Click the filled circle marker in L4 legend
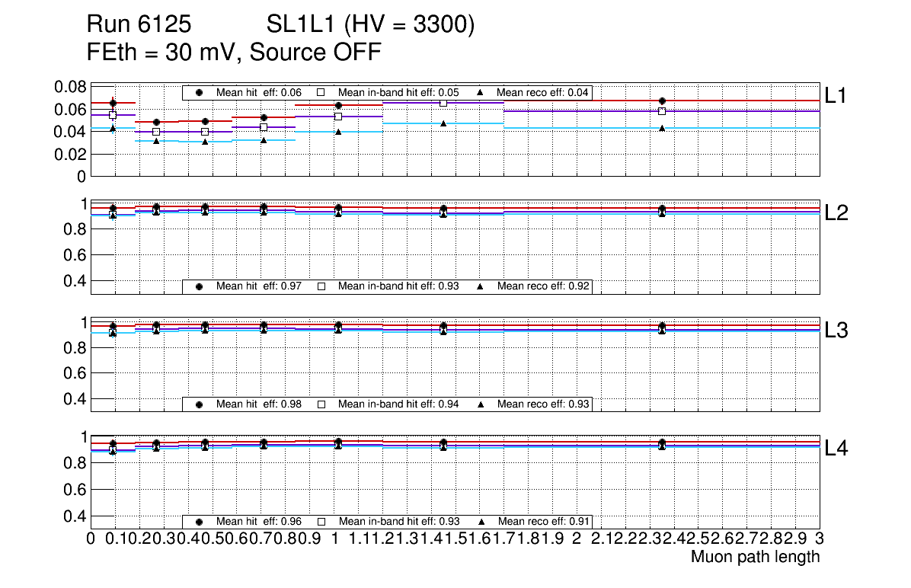 pyautogui.click(x=200, y=522)
